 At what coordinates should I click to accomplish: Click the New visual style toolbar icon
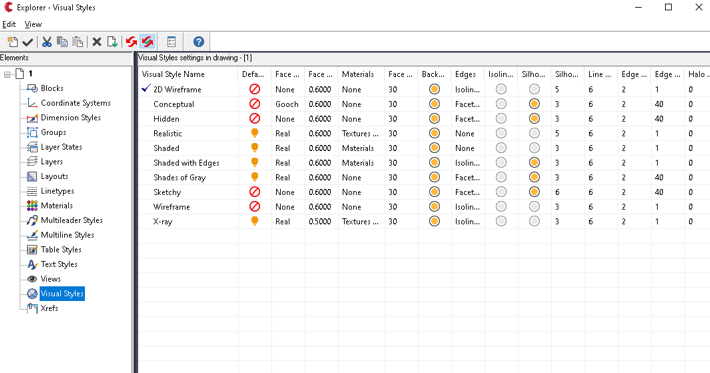pos(13,42)
